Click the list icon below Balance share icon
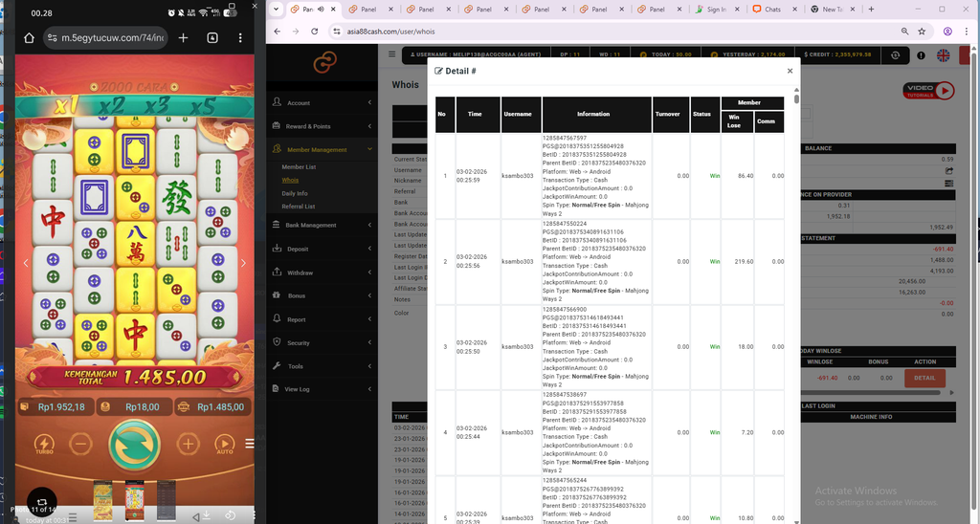Image resolution: width=980 pixels, height=524 pixels. coord(948,183)
